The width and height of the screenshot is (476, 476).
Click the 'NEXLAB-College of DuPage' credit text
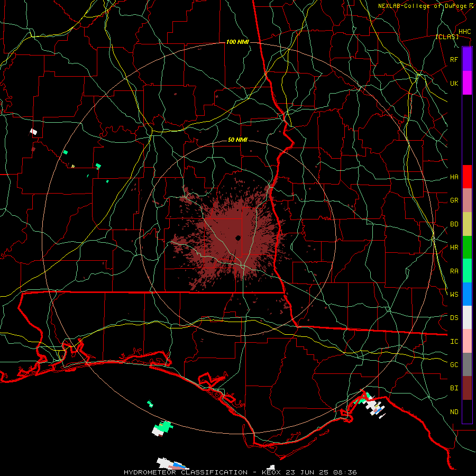(x=422, y=6)
